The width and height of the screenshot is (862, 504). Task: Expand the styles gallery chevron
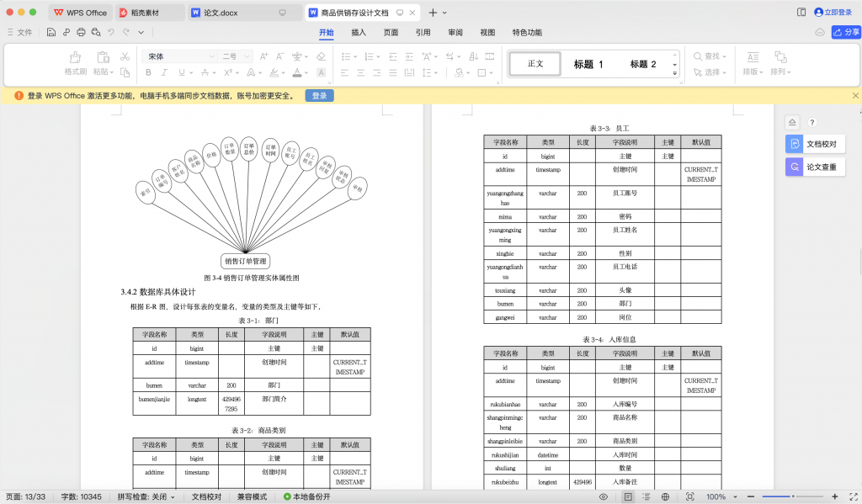coord(673,66)
